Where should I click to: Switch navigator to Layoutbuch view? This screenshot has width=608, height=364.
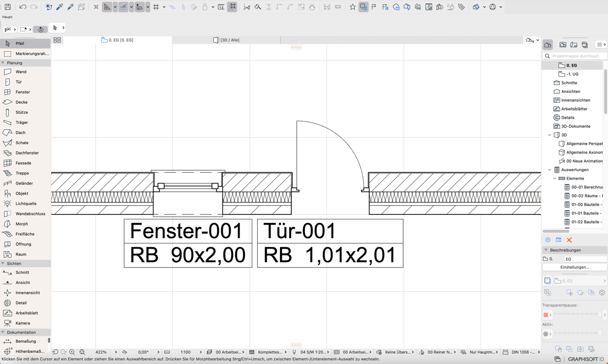pyautogui.click(x=574, y=45)
